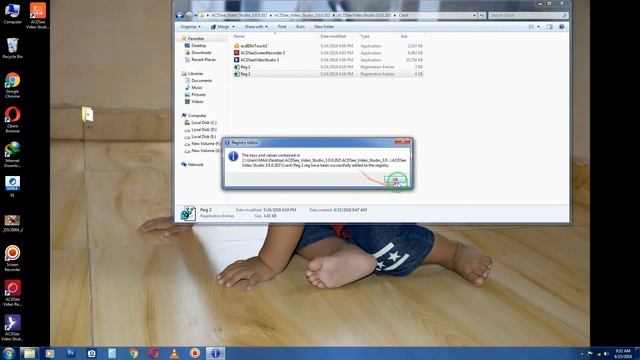Close the Registry Editor dialog
Viewport: 640px width, 360px height.
click(402, 142)
